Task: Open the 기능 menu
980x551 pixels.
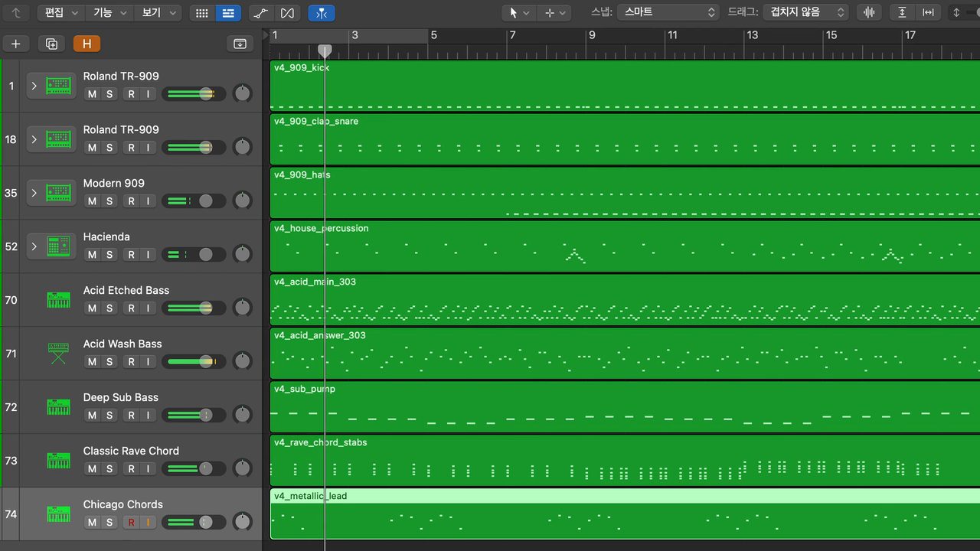Action: click(x=109, y=13)
